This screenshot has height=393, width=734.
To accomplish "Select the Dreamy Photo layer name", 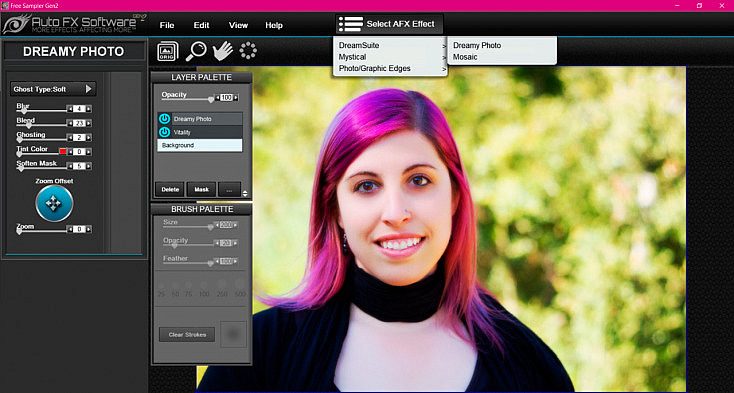I will click(192, 119).
